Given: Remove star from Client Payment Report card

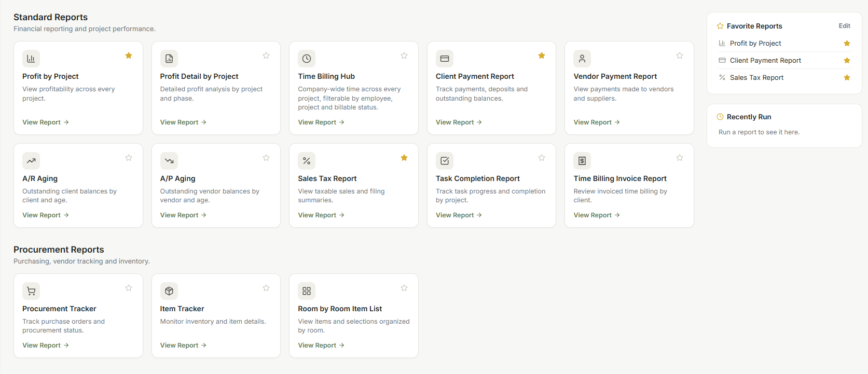Looking at the screenshot, I should (542, 56).
